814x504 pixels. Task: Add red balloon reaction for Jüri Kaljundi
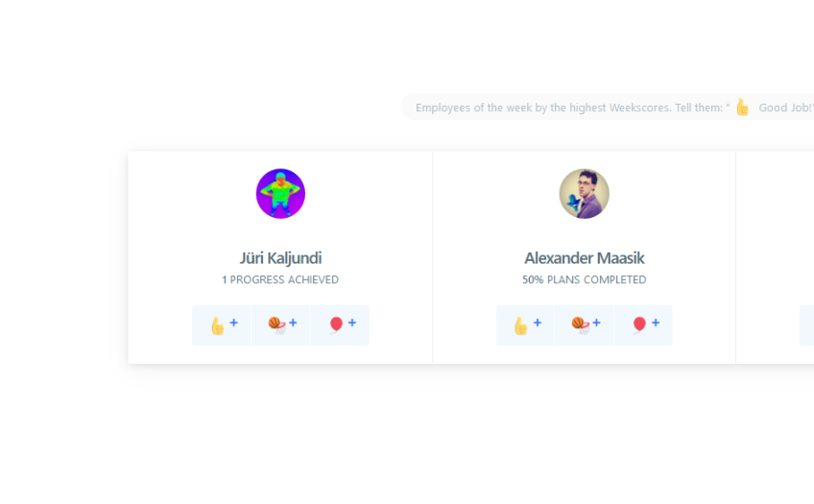point(340,325)
